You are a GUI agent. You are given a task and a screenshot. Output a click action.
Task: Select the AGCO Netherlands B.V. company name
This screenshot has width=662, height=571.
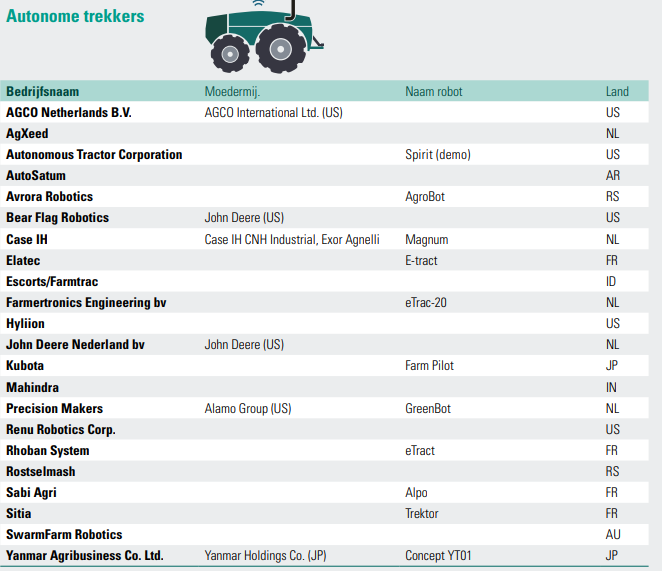click(69, 113)
